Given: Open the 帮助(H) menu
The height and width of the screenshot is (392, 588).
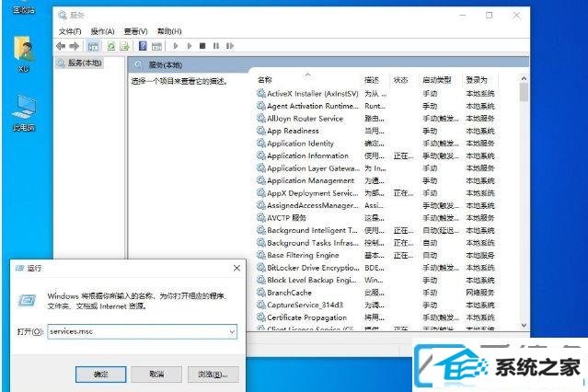Looking at the screenshot, I should point(169,31).
